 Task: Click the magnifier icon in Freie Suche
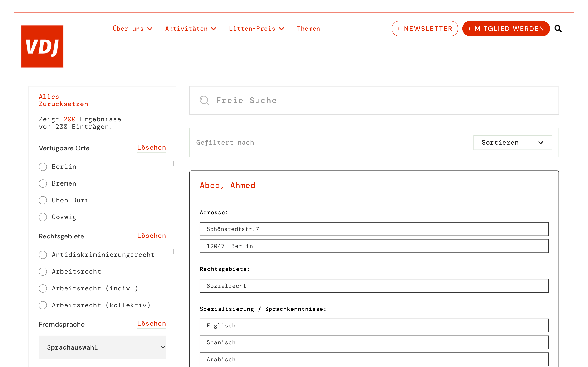coord(204,100)
